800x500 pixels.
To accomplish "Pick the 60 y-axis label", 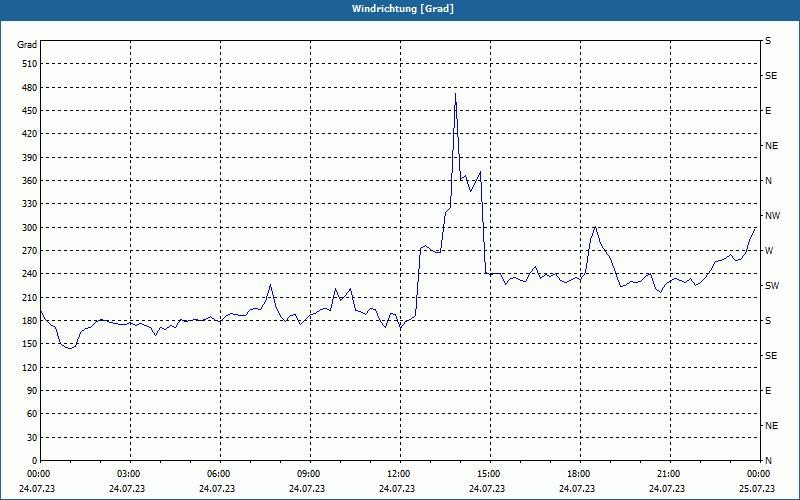I will pos(32,414).
